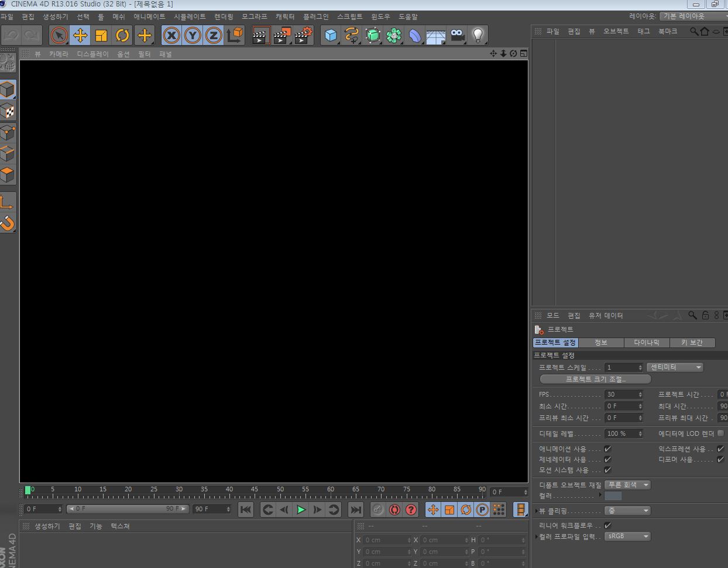Select the Move tool in top toolbar
This screenshot has width=728, height=568.
coord(80,36)
